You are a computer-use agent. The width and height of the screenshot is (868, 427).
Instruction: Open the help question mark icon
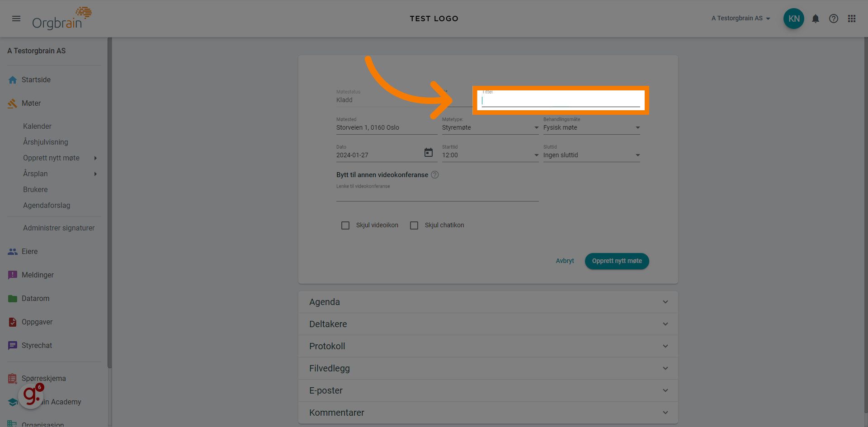click(834, 19)
